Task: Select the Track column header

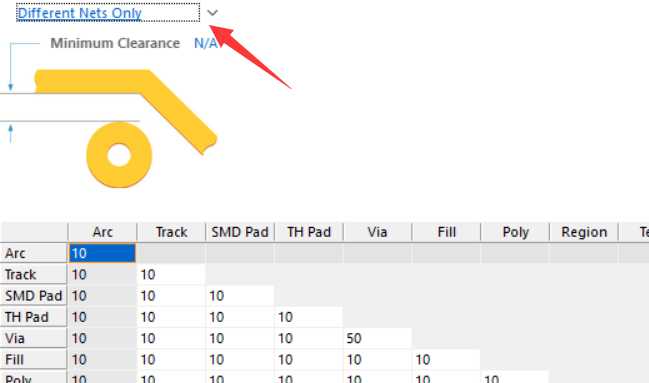Action: point(171,232)
